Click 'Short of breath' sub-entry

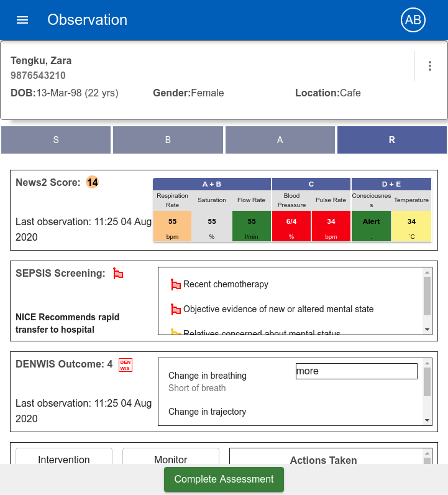(197, 388)
